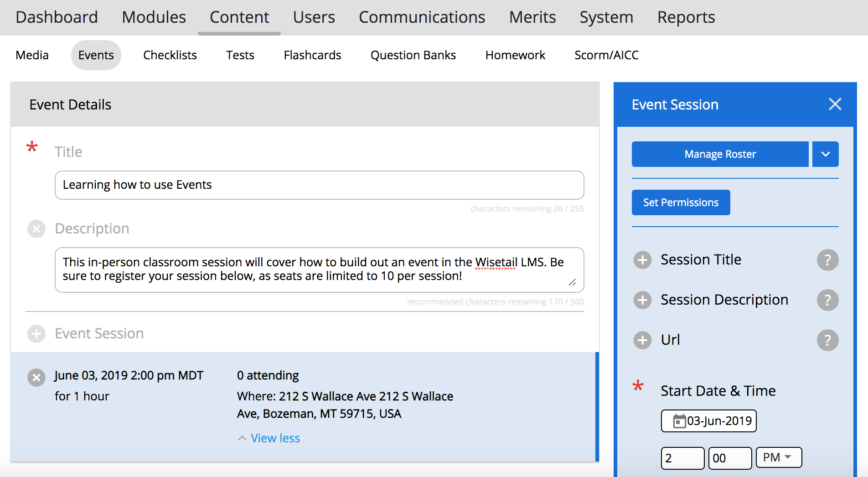Click the start date field 03-Jun-2019

coord(709,421)
